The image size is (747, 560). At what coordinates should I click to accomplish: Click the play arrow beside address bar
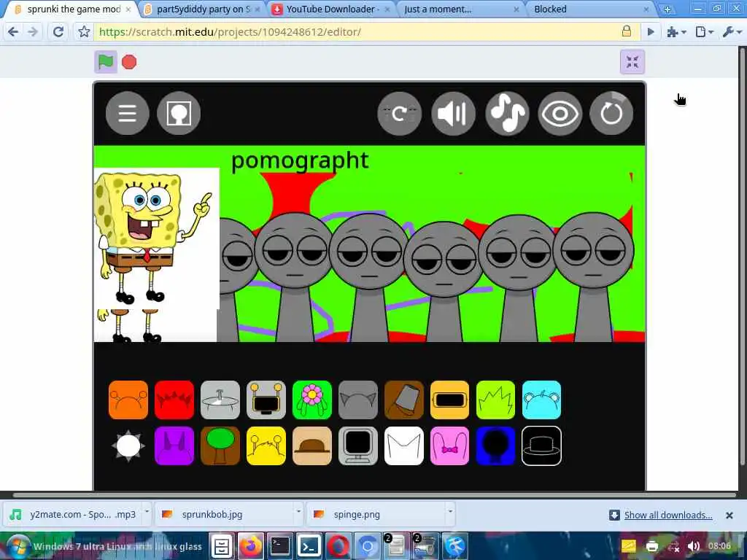(651, 32)
